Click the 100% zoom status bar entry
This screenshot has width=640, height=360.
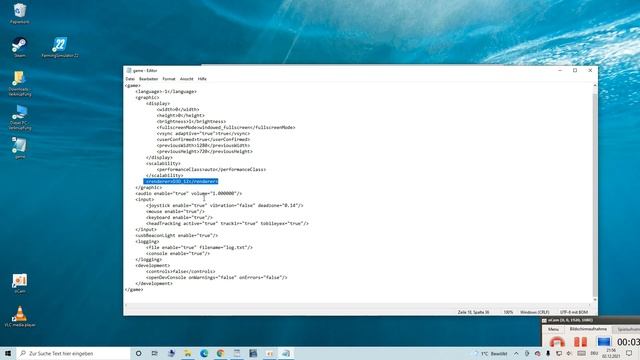[x=508, y=312]
